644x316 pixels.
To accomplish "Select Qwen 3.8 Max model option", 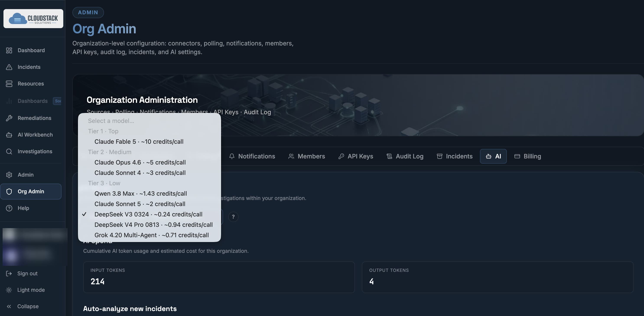I will (150, 193).
